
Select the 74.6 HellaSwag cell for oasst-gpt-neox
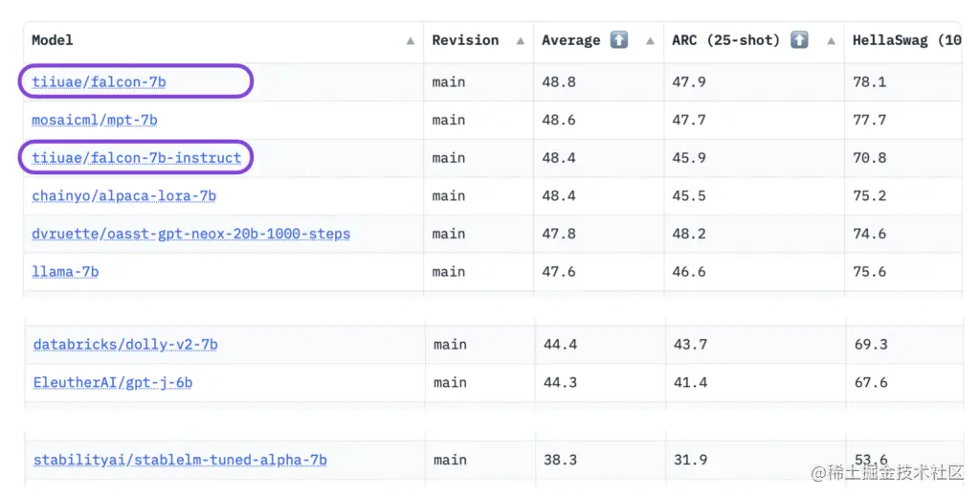point(903,234)
